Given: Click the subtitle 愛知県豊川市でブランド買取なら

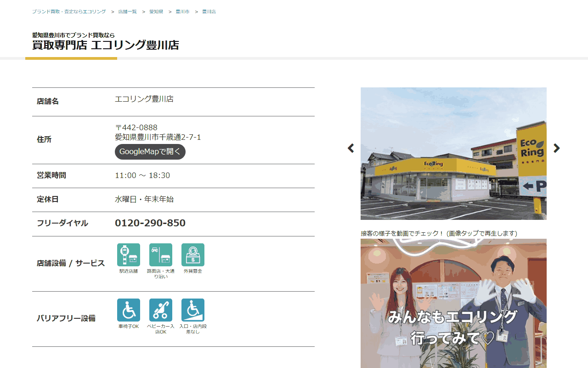Looking at the screenshot, I should coord(73,35).
